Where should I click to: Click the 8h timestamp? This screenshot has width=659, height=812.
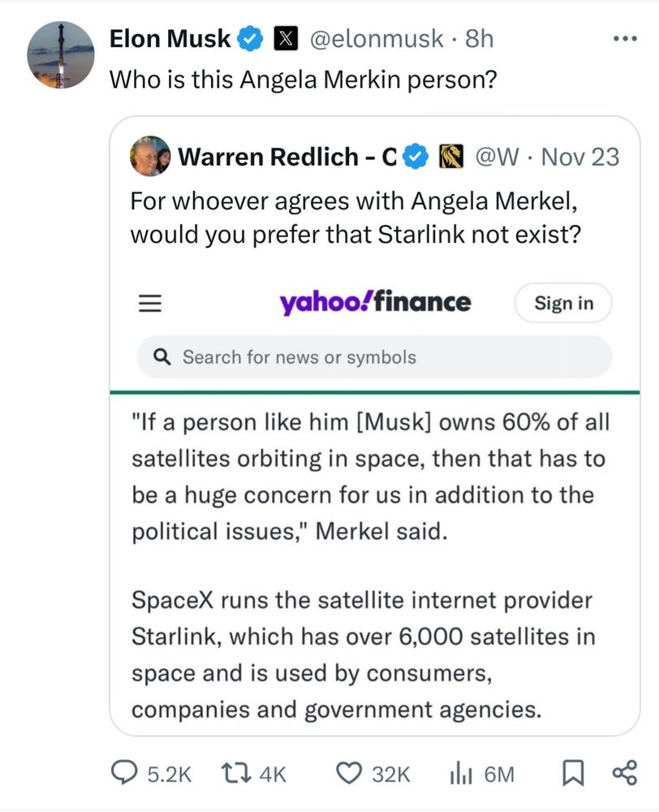coord(479,38)
